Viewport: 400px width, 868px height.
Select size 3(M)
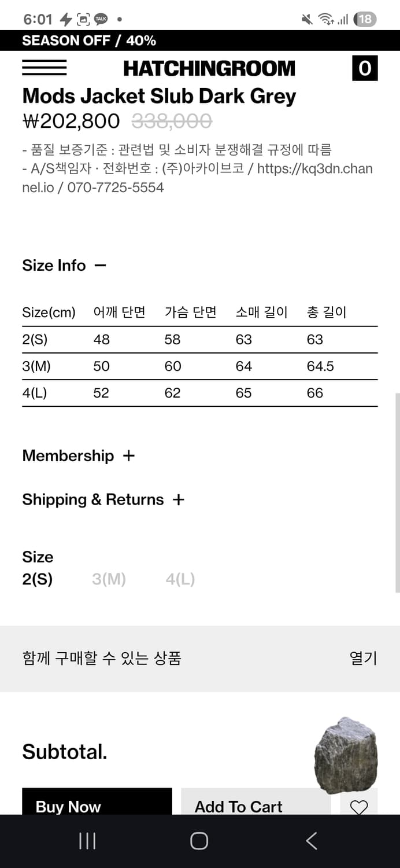point(109,579)
